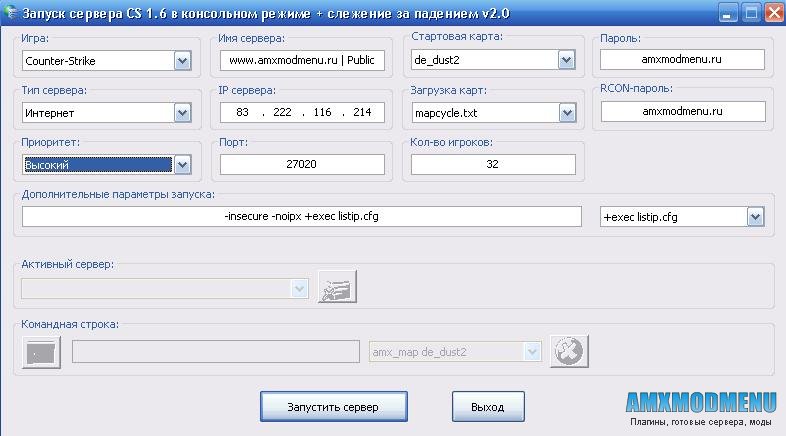Click the Кол-во игроков field showing 32
Image resolution: width=786 pixels, height=436 pixels.
[x=493, y=164]
